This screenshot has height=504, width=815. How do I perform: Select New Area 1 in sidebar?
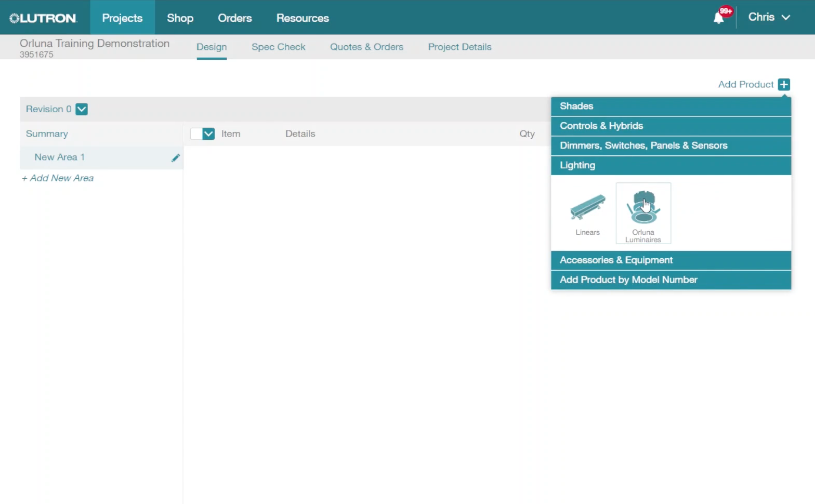(x=101, y=157)
